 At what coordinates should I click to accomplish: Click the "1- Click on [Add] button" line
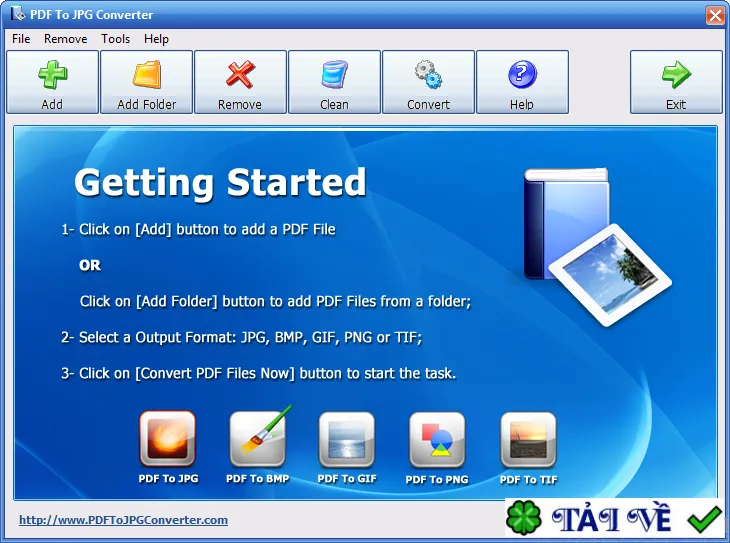[198, 230]
